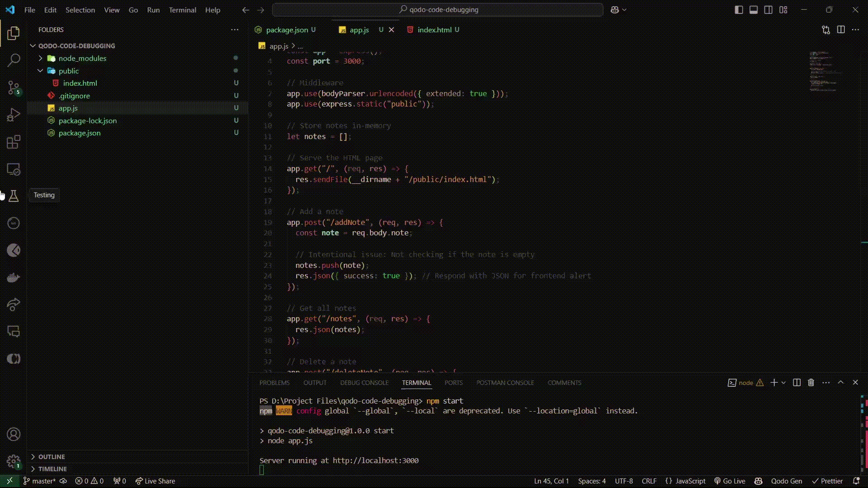Screen dimensions: 868x488
Task: Open Explorer Views and More Actions ellipsis
Action: [235, 30]
